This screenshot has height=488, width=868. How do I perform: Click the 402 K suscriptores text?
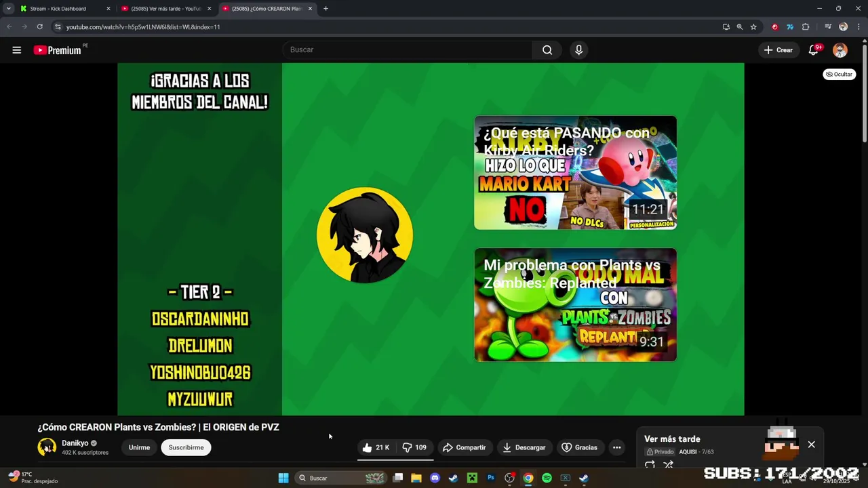[x=85, y=453]
